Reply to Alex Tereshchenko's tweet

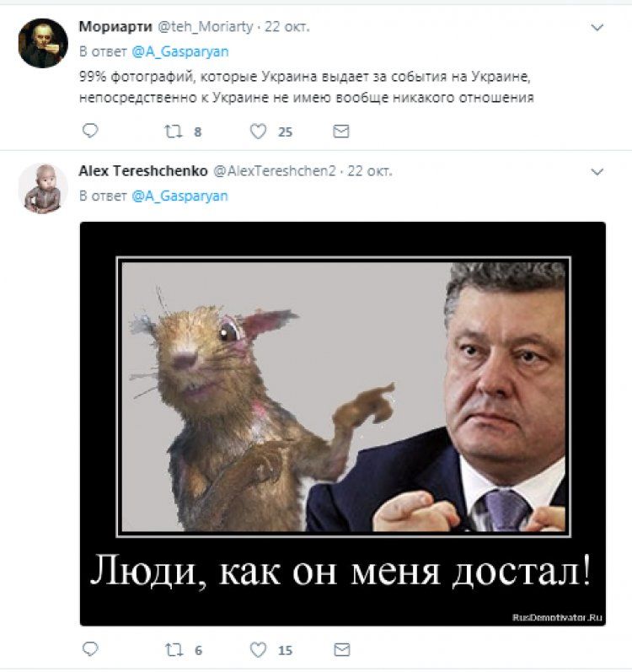click(x=90, y=649)
